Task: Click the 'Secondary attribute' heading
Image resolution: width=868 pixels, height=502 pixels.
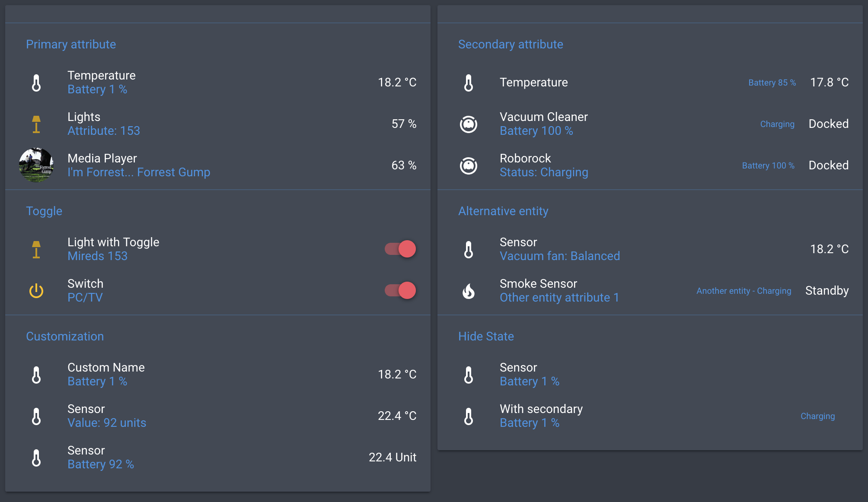Action: click(511, 44)
